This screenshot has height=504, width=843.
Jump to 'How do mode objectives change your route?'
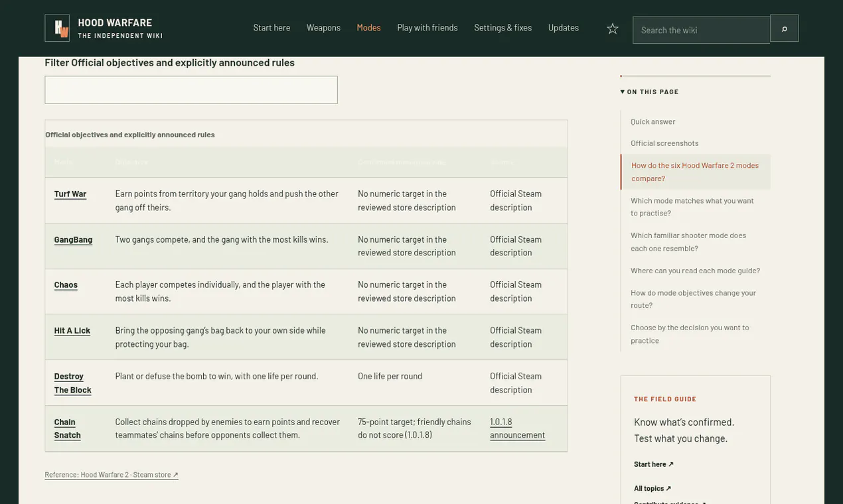pos(694,298)
